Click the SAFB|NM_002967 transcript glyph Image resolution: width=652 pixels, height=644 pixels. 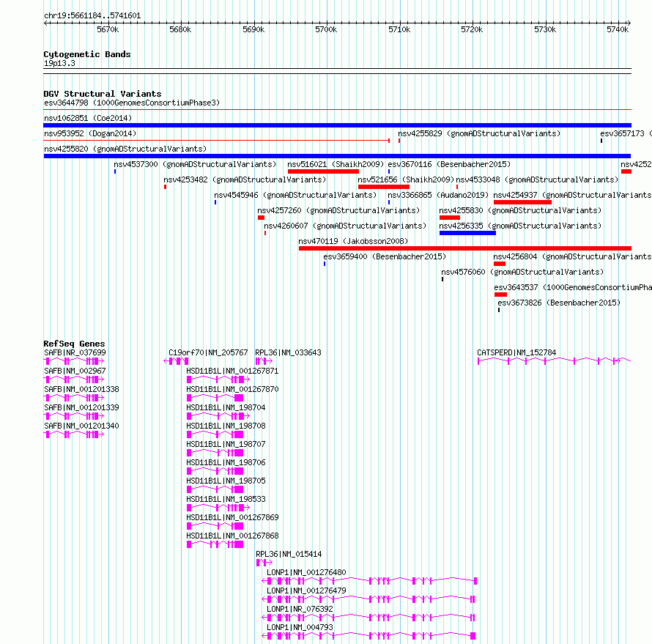tap(74, 379)
